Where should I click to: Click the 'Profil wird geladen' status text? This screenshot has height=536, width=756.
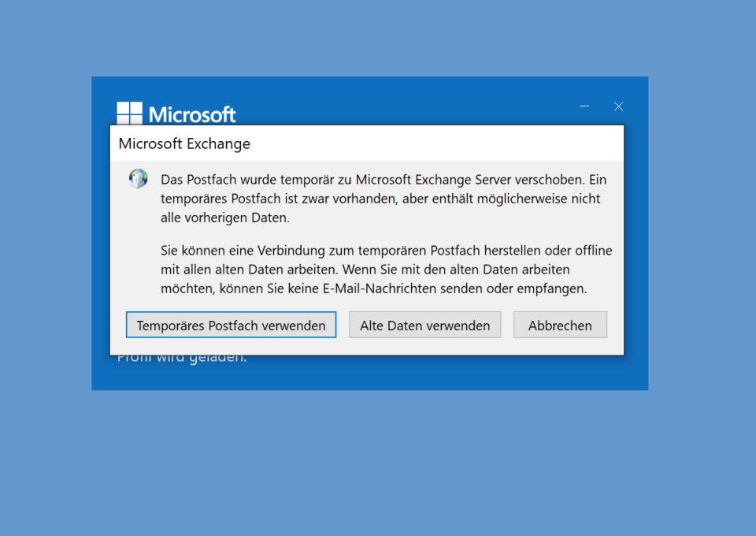point(182,359)
